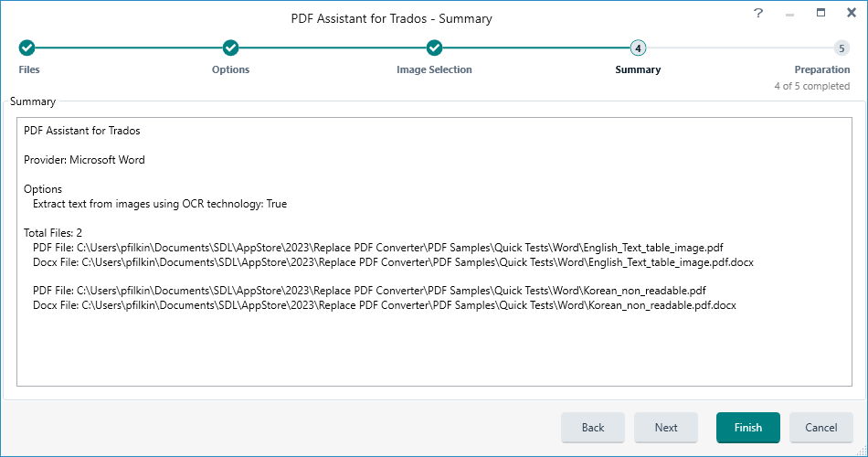Image resolution: width=868 pixels, height=457 pixels.
Task: Click the 'Total Files: 2' line
Action: point(53,233)
